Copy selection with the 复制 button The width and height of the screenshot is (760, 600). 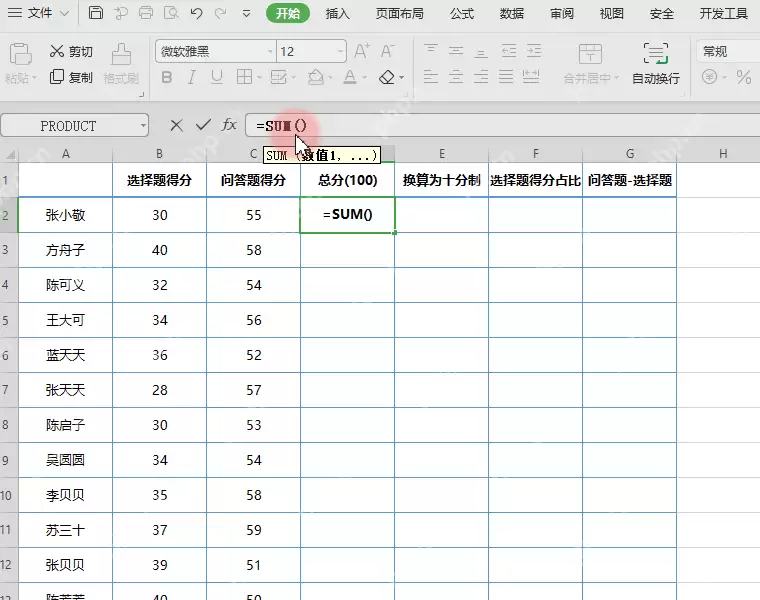click(71, 77)
